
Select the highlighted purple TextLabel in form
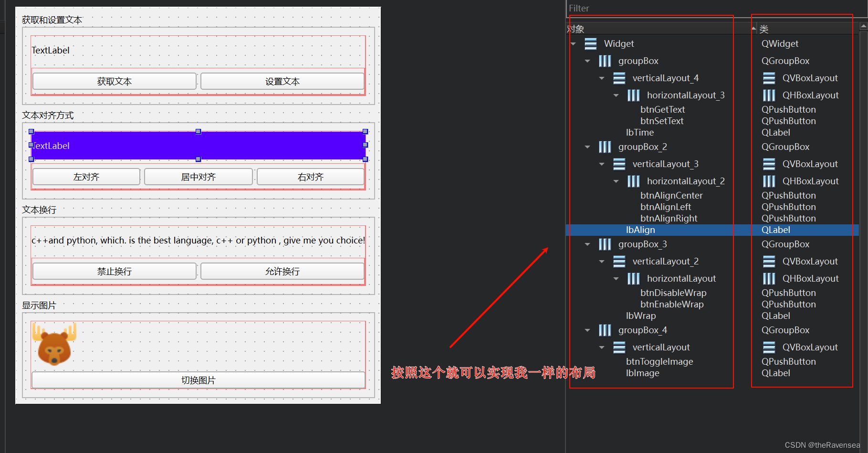(199, 145)
